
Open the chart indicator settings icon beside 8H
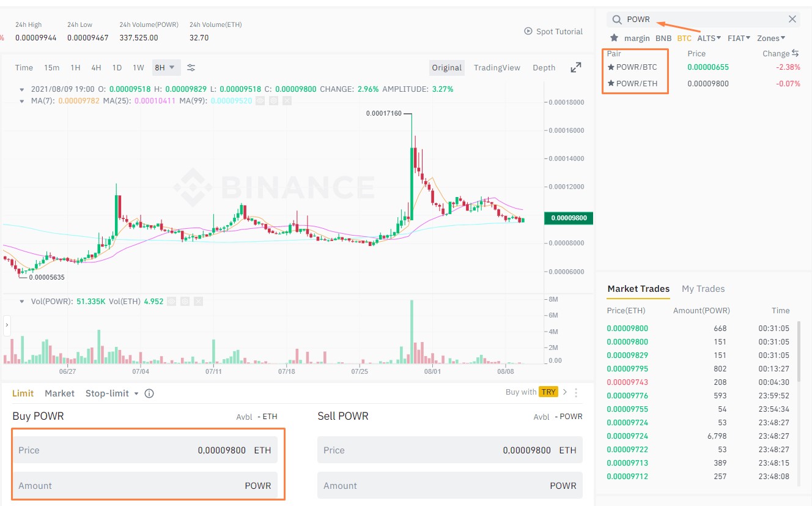[x=191, y=67]
